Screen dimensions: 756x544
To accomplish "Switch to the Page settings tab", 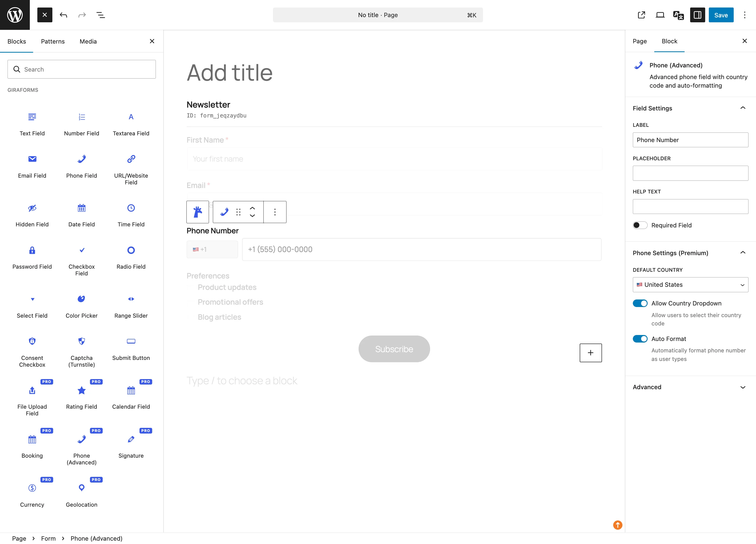I will (639, 41).
